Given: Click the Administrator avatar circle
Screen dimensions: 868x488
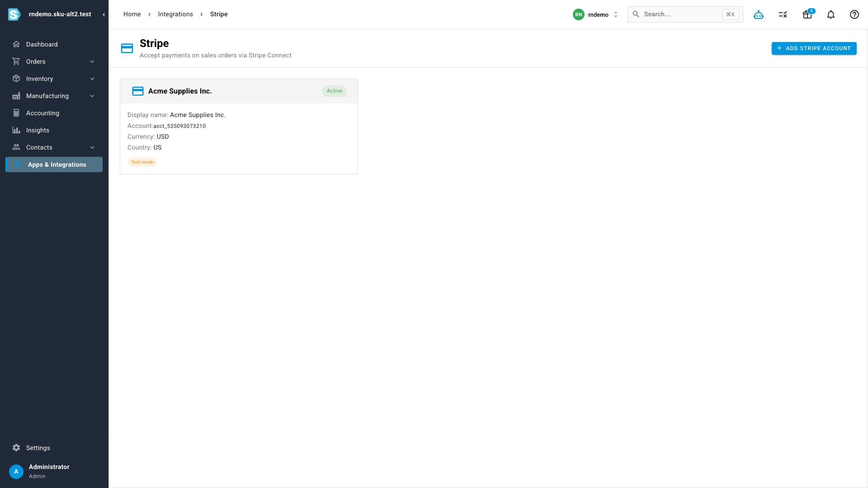Looking at the screenshot, I should coord(16,471).
